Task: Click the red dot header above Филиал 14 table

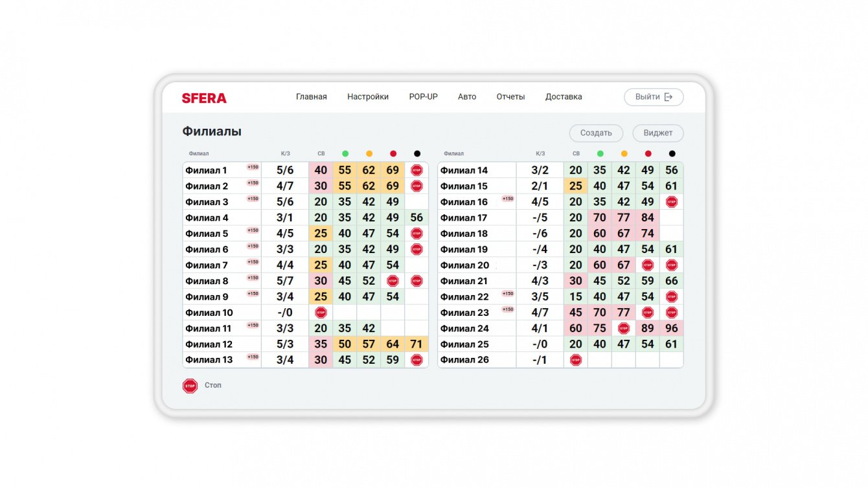Action: coord(648,153)
